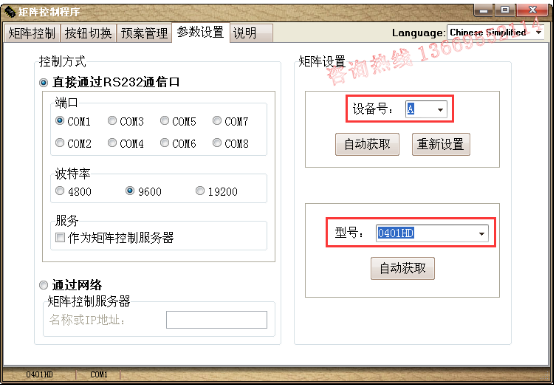This screenshot has height=385, width=554.
Task: Click 自动获取 button under 设备号
Action: click(367, 144)
